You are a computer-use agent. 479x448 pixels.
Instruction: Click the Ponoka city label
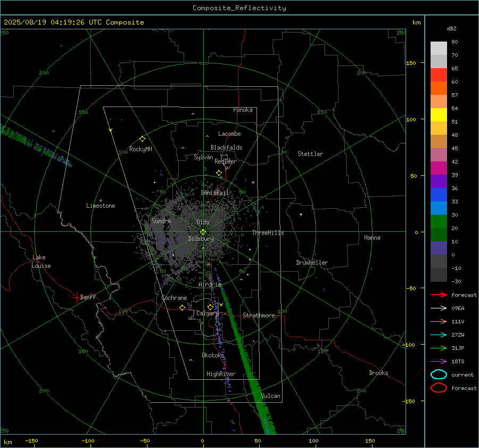[243, 110]
